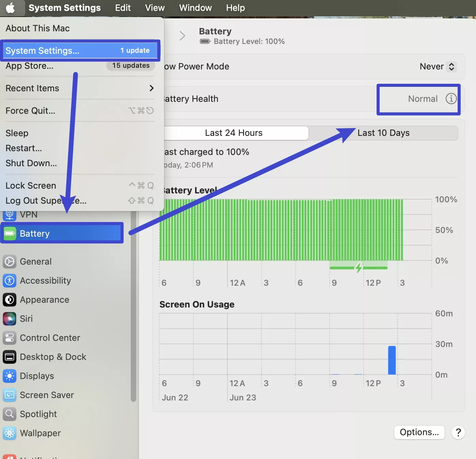The width and height of the screenshot is (476, 459).
Task: Click the Appearance icon in sidebar
Action: [x=10, y=300]
